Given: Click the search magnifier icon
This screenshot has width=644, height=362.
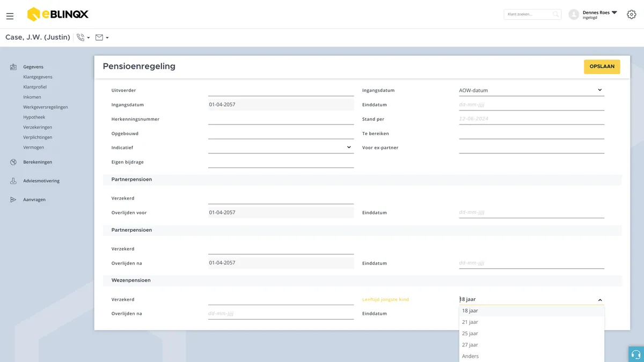Looking at the screenshot, I should [556, 14].
